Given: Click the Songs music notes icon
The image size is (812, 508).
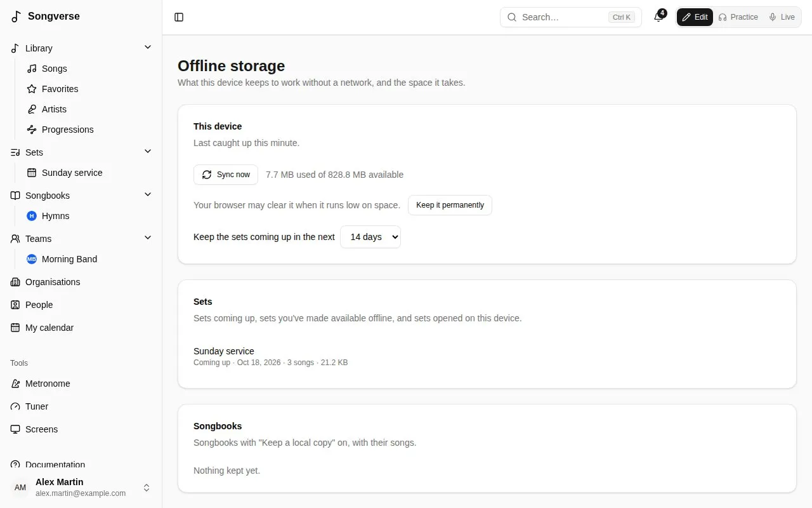Looking at the screenshot, I should coord(32,69).
